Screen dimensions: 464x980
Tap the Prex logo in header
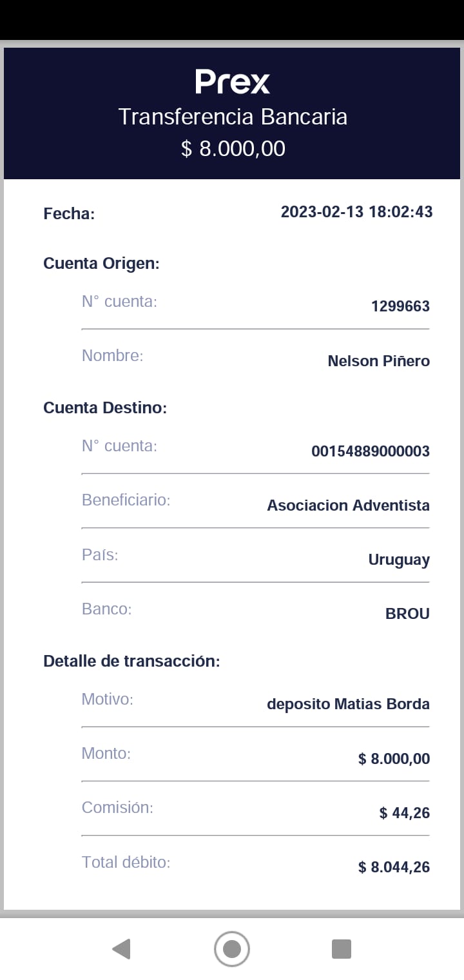pos(232,83)
